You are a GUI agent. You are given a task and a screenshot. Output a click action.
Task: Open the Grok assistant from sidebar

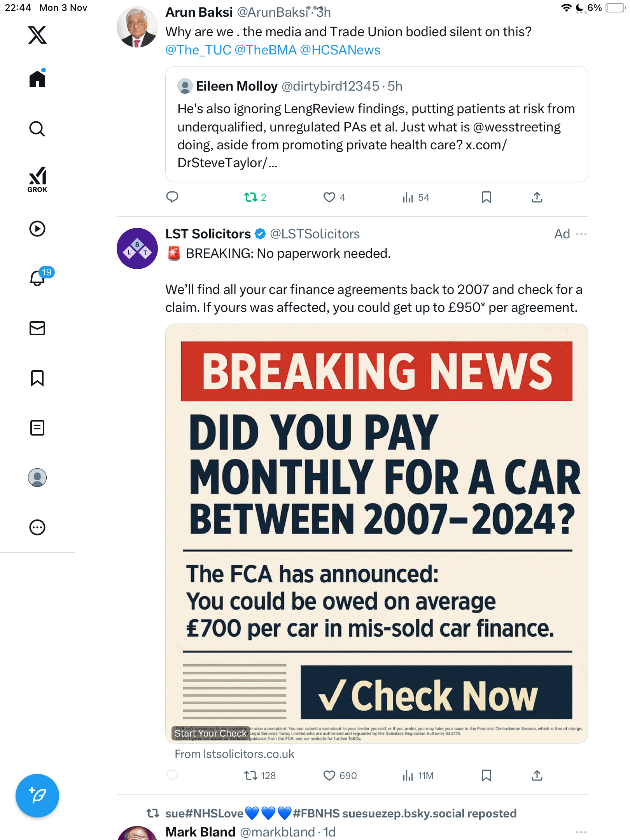pyautogui.click(x=37, y=180)
